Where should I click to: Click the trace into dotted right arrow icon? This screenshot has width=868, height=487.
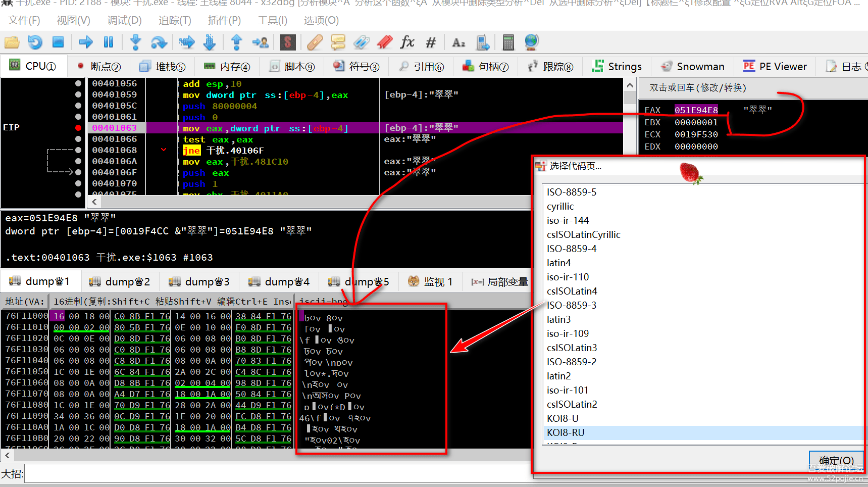186,42
